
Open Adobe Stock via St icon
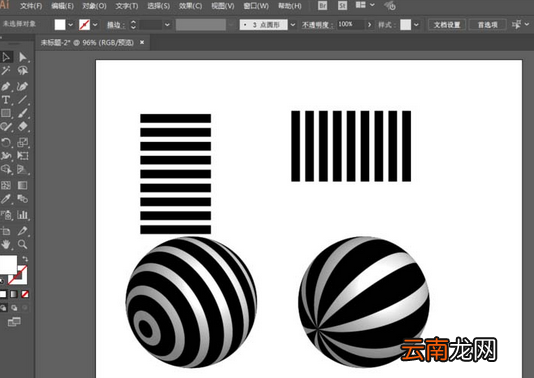(342, 5)
